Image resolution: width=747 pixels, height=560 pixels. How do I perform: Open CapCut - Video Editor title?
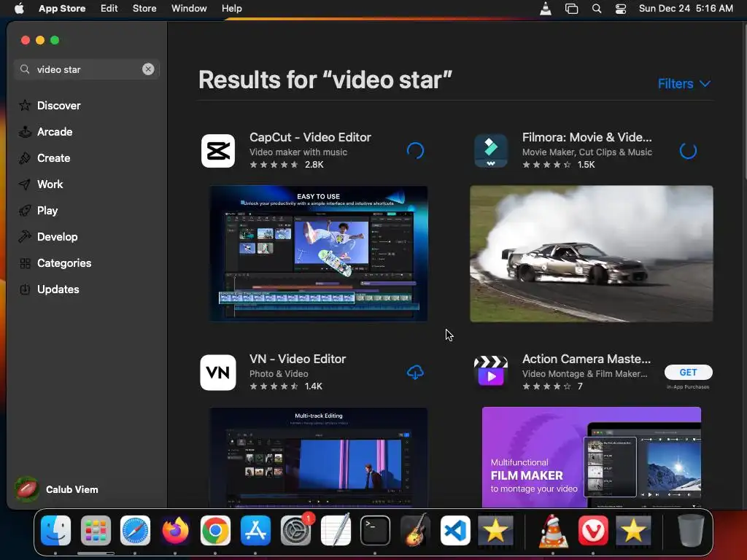(x=310, y=137)
